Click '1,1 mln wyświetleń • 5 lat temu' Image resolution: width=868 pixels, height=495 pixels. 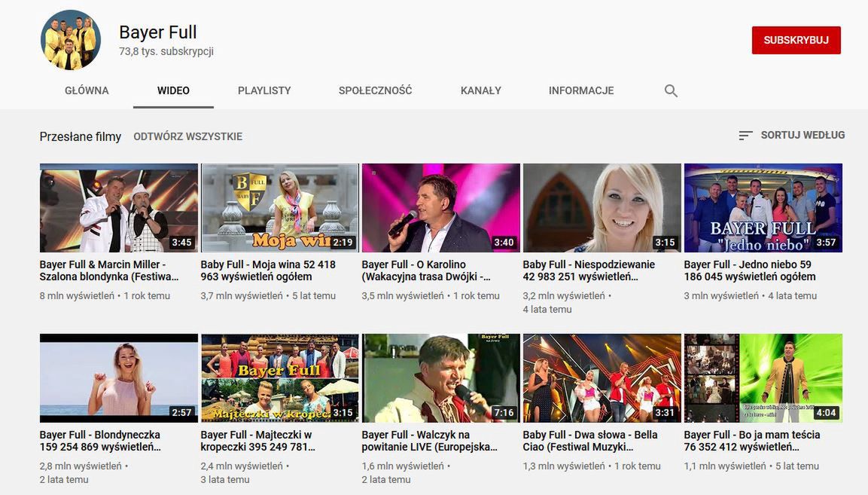tap(751, 466)
